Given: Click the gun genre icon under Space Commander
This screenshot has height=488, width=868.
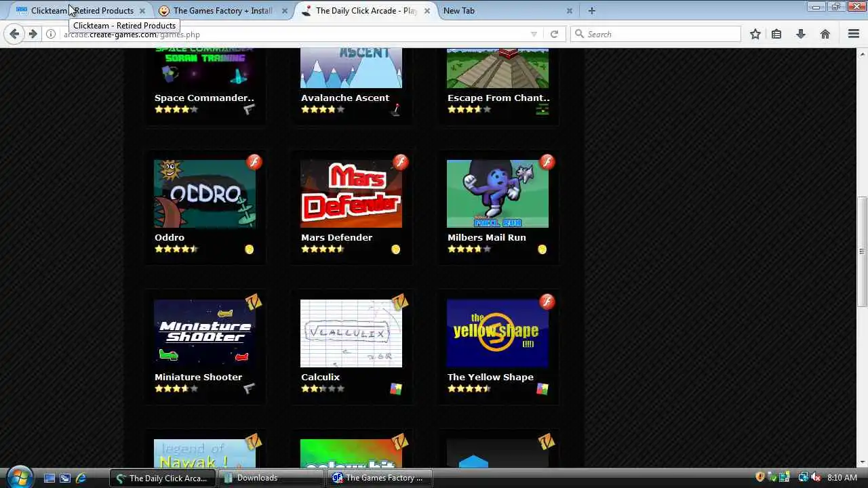Looking at the screenshot, I should tap(249, 109).
